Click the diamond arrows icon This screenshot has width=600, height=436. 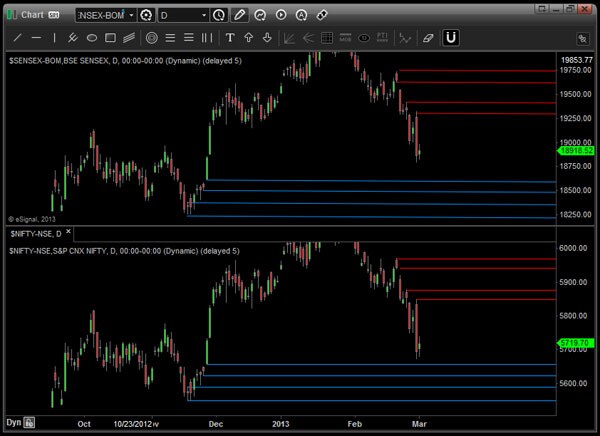[322, 15]
